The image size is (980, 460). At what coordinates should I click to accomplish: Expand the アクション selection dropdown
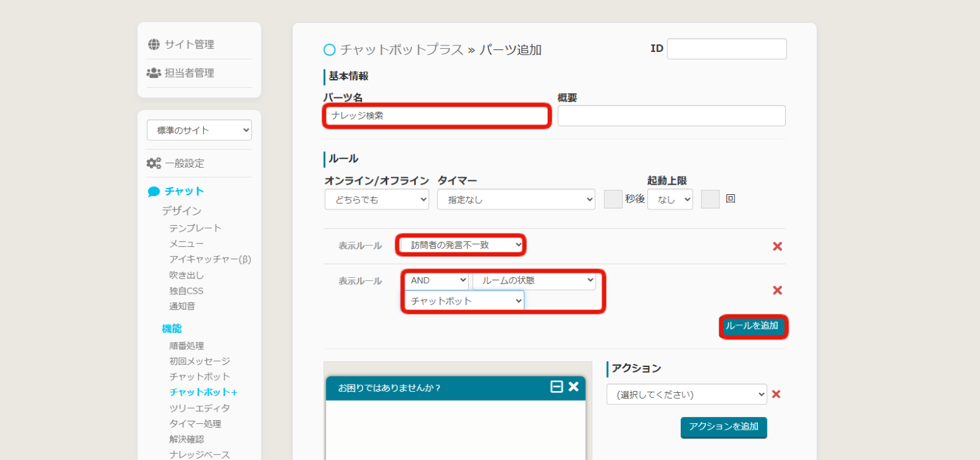[686, 394]
